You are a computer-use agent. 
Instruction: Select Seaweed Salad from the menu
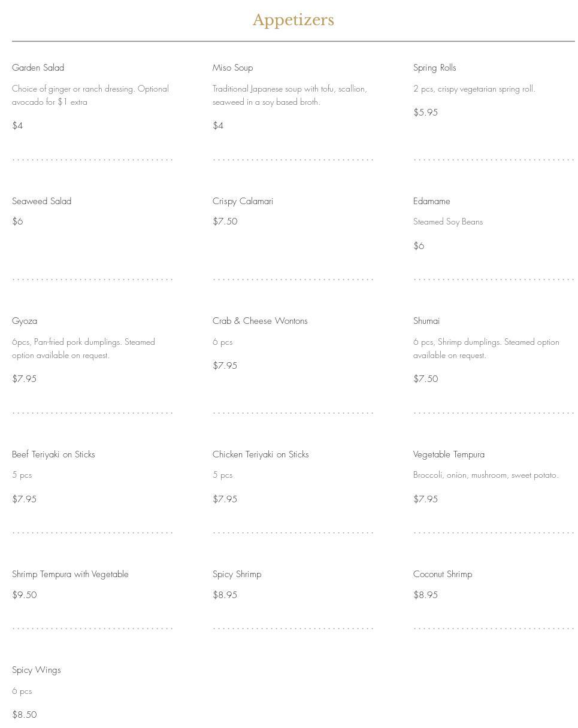pos(41,201)
